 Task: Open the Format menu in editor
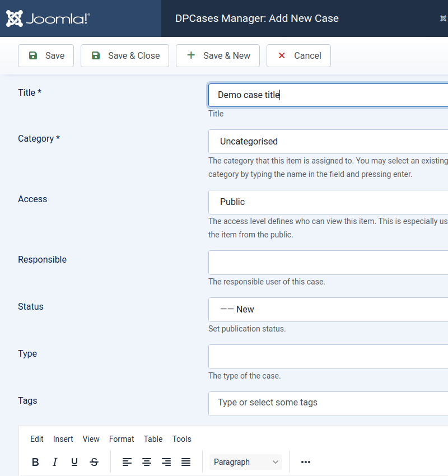coord(122,439)
